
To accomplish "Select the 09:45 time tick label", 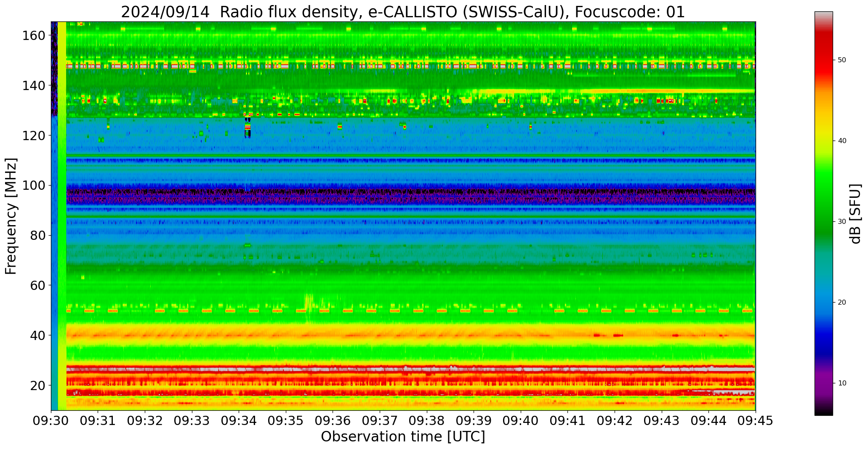I will pos(755,421).
